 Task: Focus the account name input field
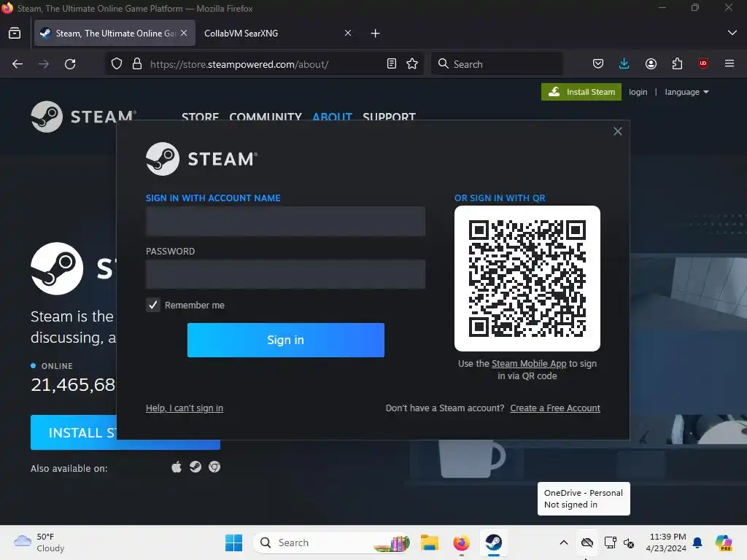click(285, 222)
